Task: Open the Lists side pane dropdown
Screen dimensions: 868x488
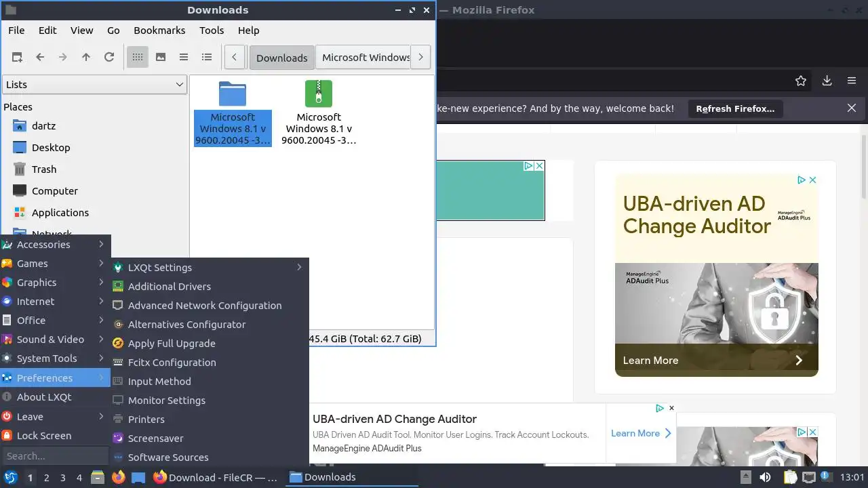Action: click(x=94, y=85)
